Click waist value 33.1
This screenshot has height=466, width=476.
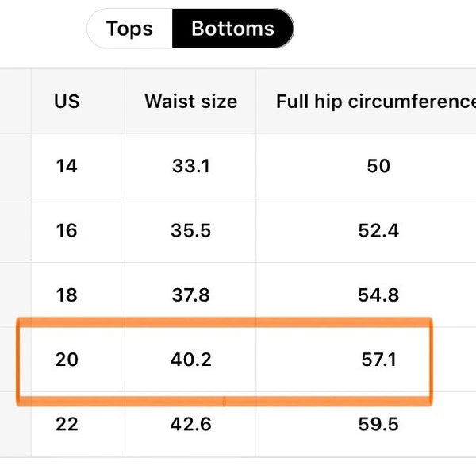tap(190, 166)
